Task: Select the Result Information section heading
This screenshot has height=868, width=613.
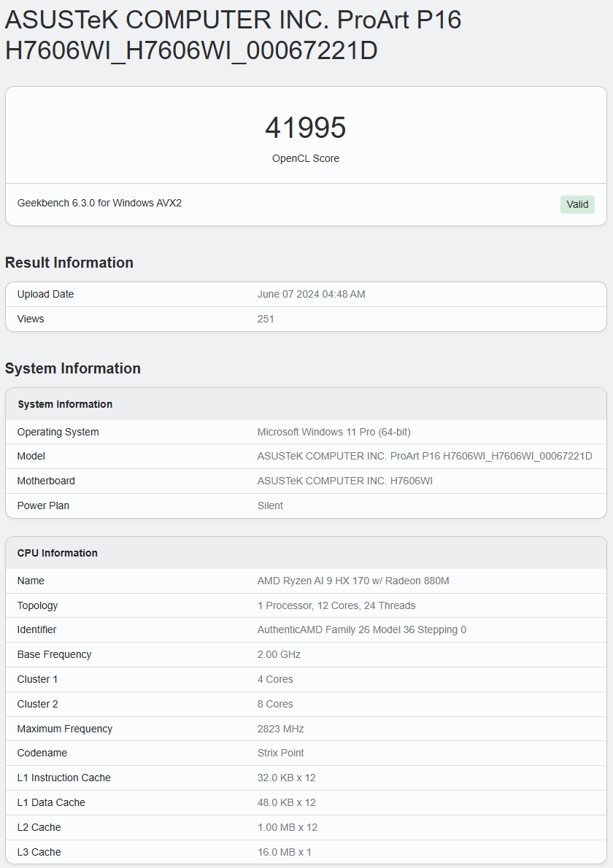Action: click(x=69, y=263)
